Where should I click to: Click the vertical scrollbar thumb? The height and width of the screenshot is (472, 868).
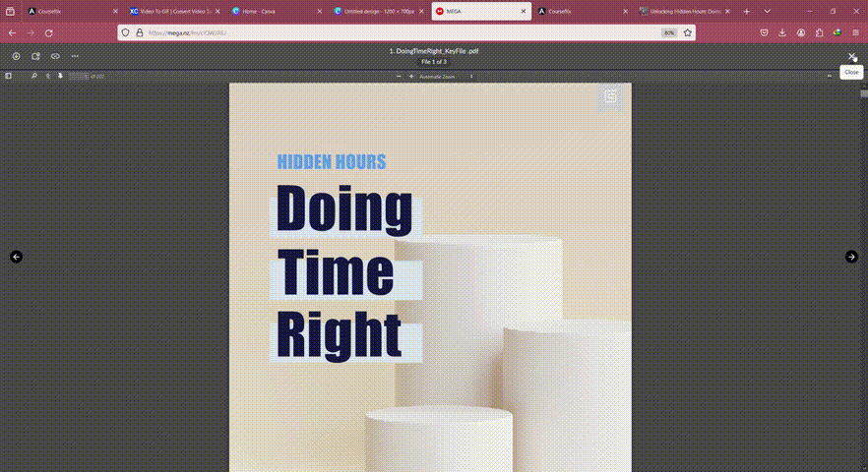coord(864,93)
